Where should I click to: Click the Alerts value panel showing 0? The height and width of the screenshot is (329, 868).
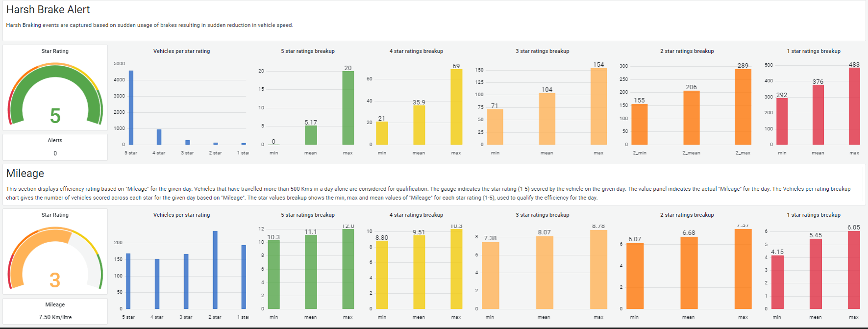click(x=55, y=147)
